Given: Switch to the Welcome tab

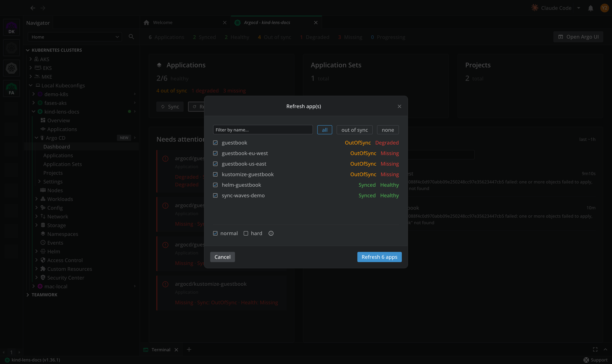Looking at the screenshot, I should click(x=185, y=23).
